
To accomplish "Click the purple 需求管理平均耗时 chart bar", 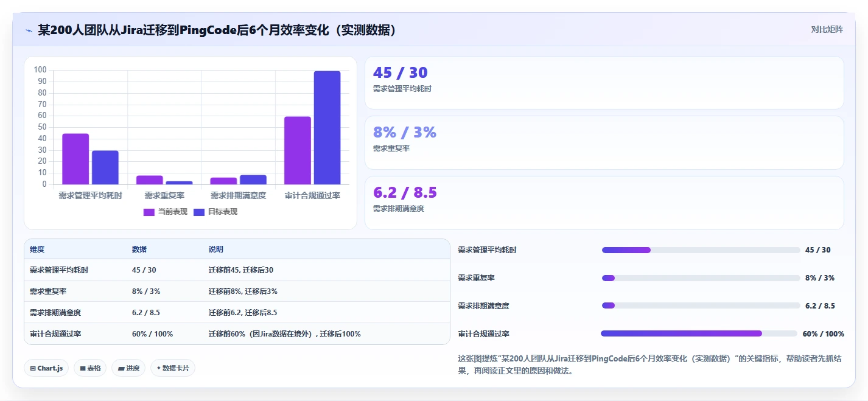I will 75,159.
